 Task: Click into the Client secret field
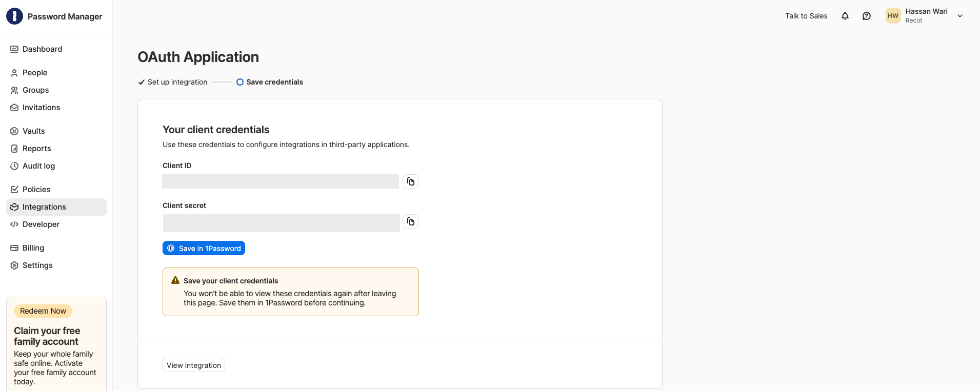pyautogui.click(x=282, y=223)
